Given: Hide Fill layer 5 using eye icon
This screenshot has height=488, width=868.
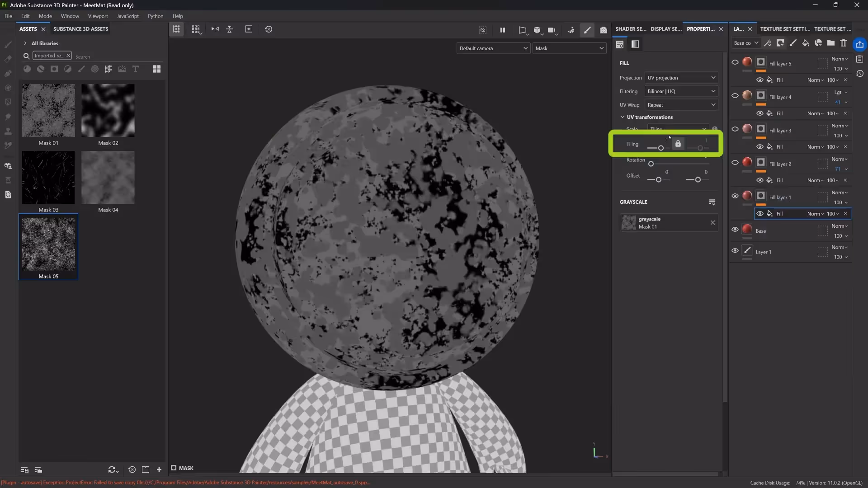Looking at the screenshot, I should pyautogui.click(x=735, y=62).
